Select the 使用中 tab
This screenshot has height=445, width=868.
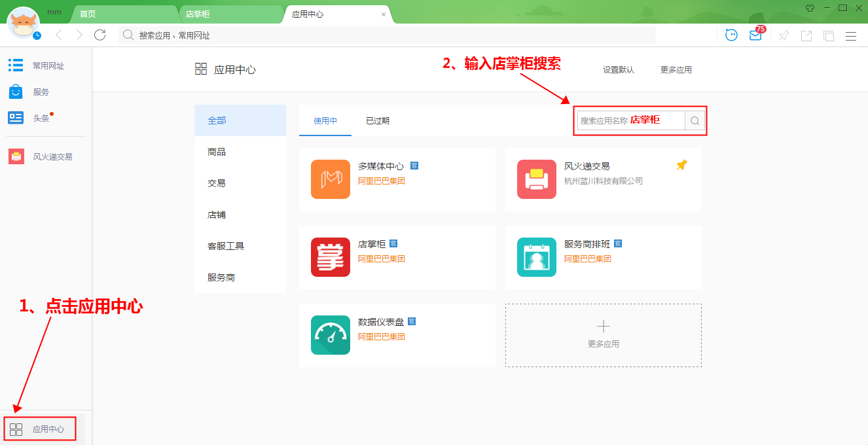pos(325,120)
